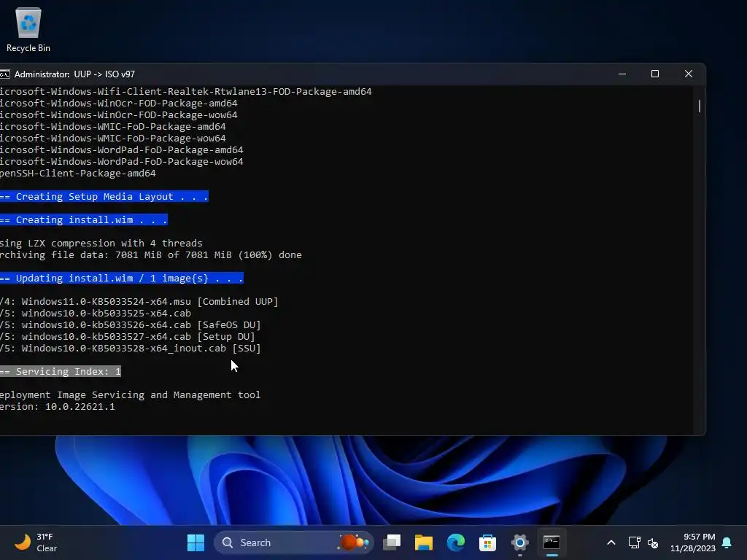Click the 'Creating install.wim' highlighted line
Image resolution: width=747 pixels, height=560 pixels.
click(x=83, y=220)
